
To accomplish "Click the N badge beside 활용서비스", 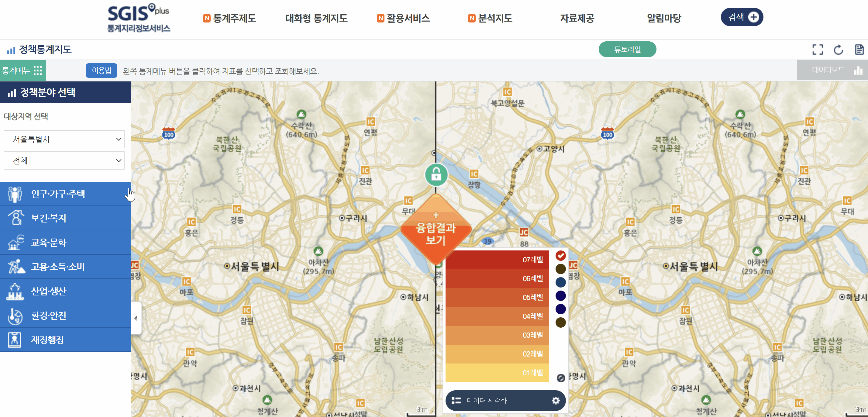I will click(x=381, y=18).
